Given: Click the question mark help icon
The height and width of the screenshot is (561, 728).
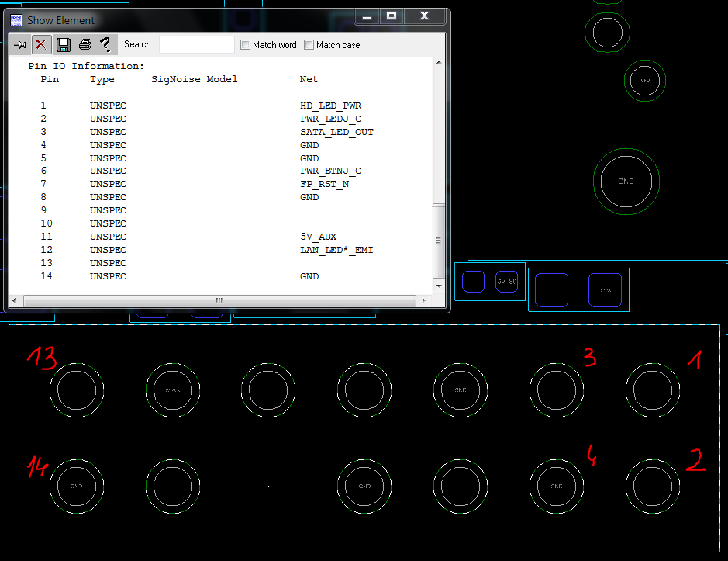Looking at the screenshot, I should (105, 45).
